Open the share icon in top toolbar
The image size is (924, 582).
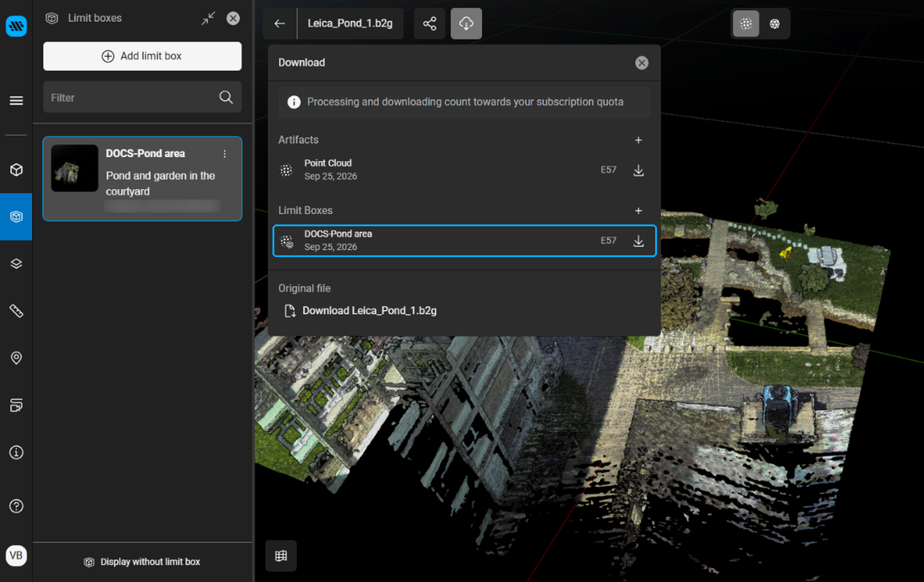(429, 24)
